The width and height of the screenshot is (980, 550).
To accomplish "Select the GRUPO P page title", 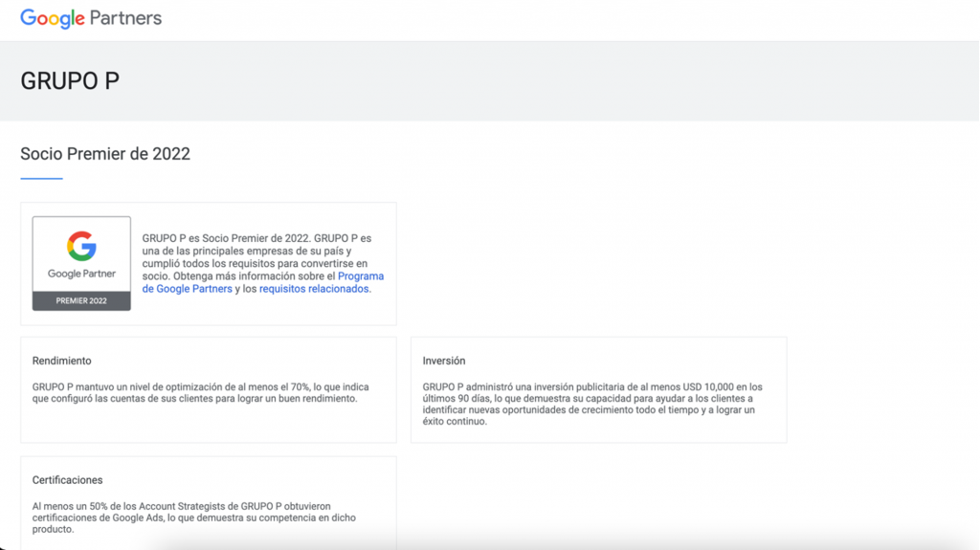I will (x=70, y=80).
